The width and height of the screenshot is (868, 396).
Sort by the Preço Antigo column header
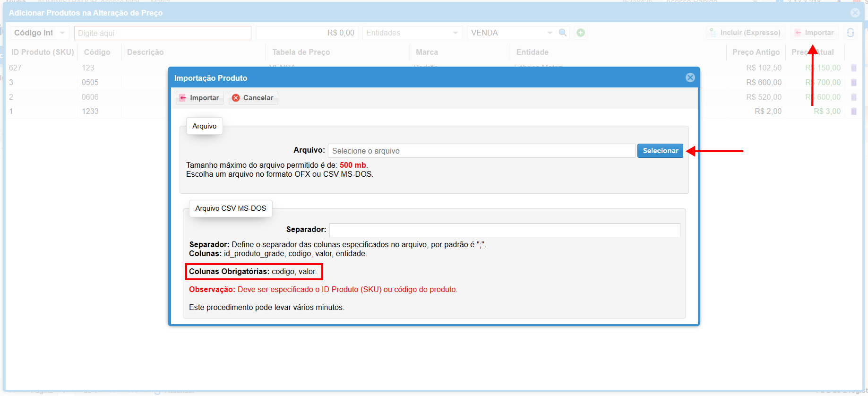coord(756,52)
